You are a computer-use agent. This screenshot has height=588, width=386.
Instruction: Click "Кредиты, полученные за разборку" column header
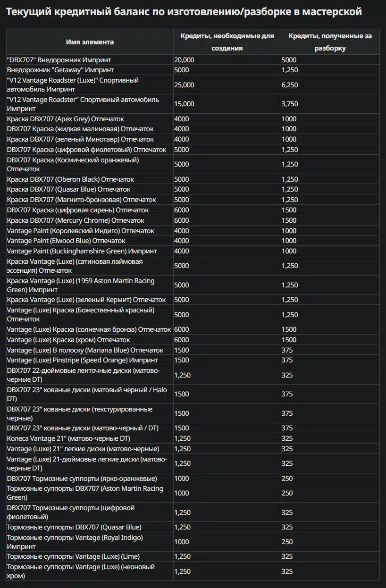pyautogui.click(x=330, y=42)
